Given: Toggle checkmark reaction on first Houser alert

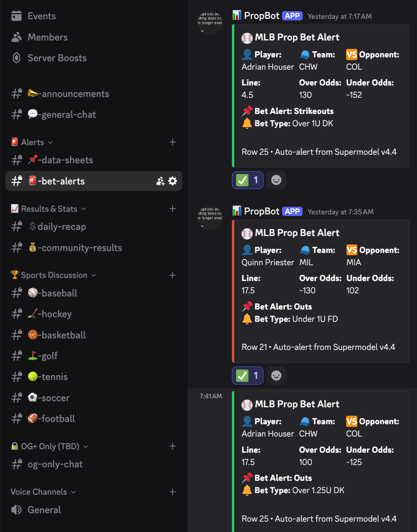Looking at the screenshot, I should point(248,180).
